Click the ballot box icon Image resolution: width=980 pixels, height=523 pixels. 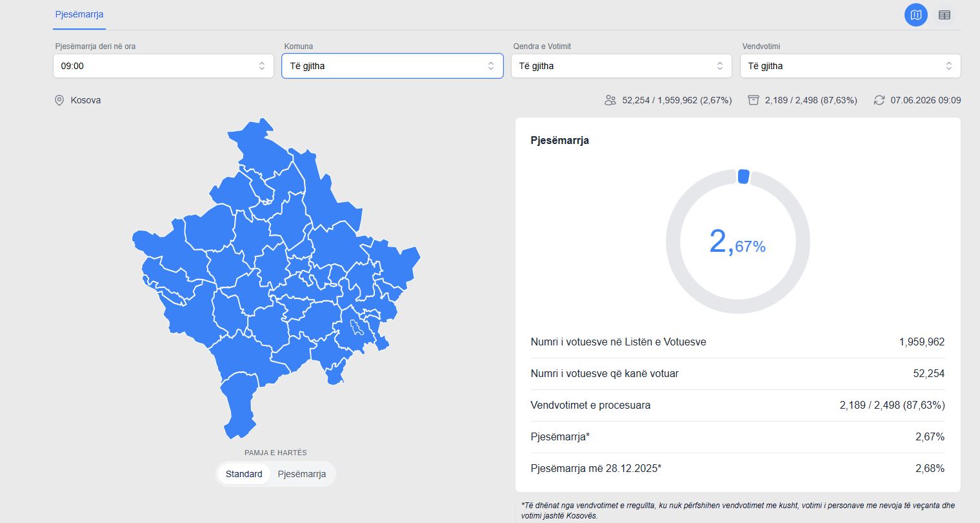coord(753,100)
